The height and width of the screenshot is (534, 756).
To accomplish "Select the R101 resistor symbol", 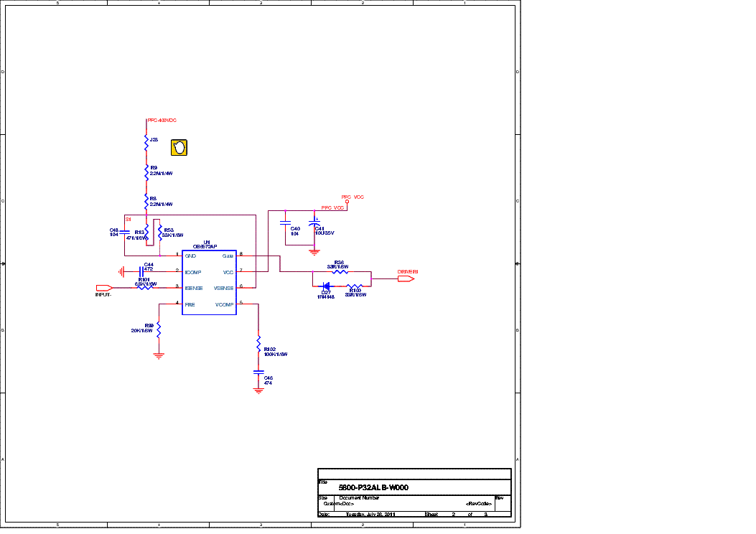I will (145, 288).
